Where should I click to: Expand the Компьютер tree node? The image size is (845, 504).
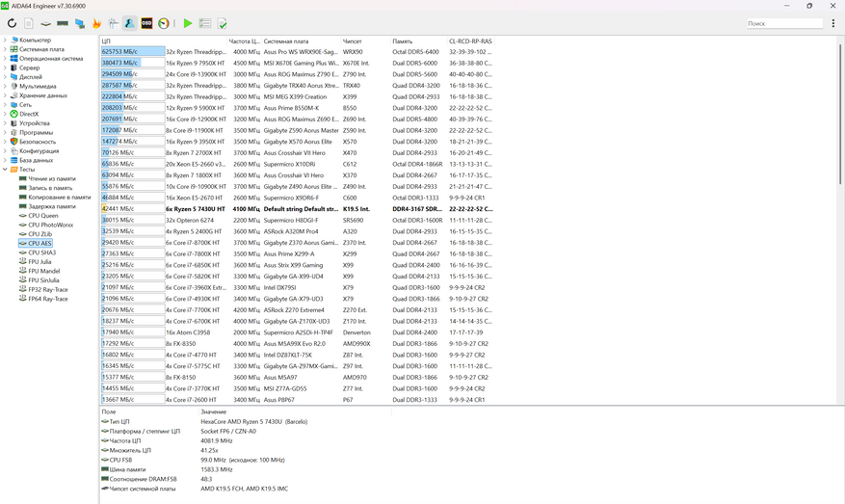tap(5, 40)
